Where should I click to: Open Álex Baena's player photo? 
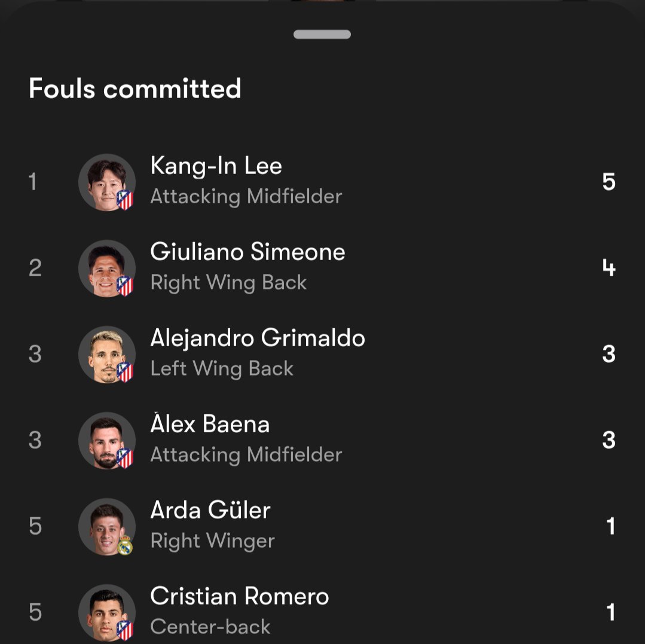click(107, 441)
